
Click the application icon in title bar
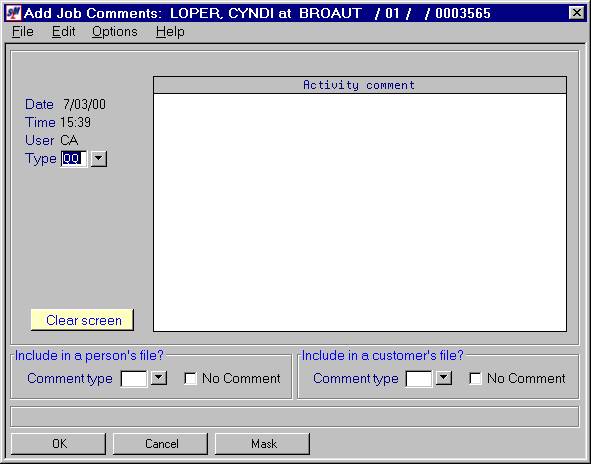14,13
